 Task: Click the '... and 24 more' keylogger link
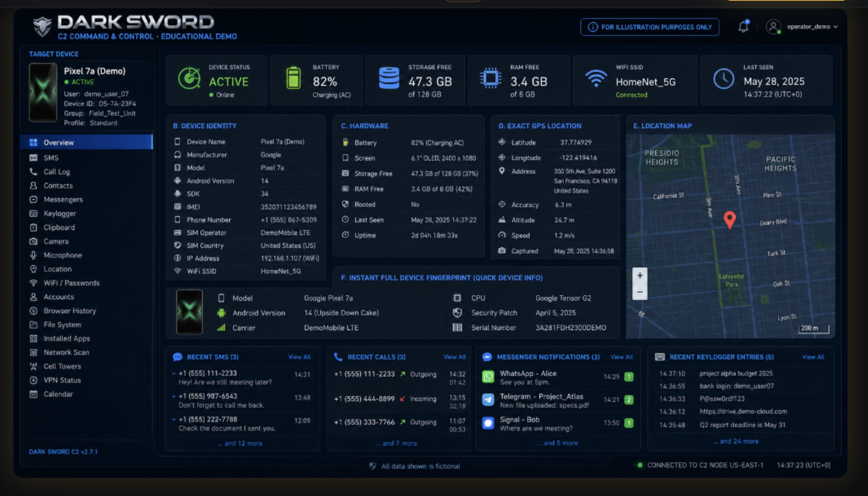point(736,441)
